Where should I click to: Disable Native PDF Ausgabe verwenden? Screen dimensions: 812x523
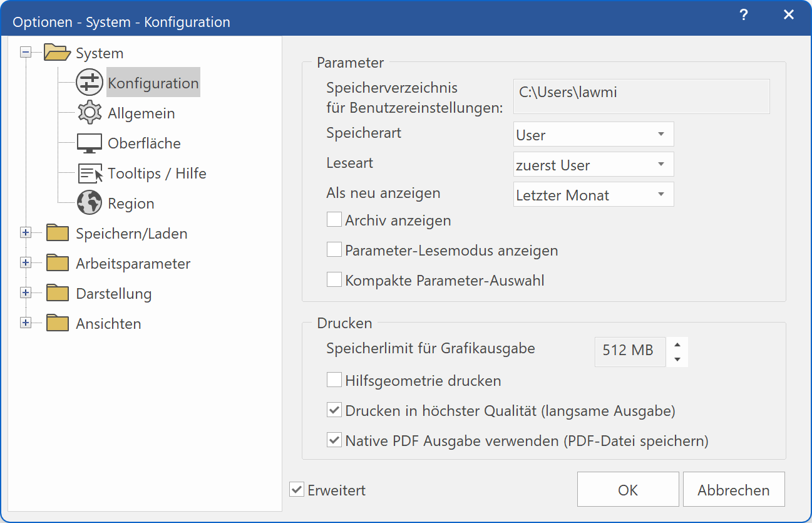[334, 440]
